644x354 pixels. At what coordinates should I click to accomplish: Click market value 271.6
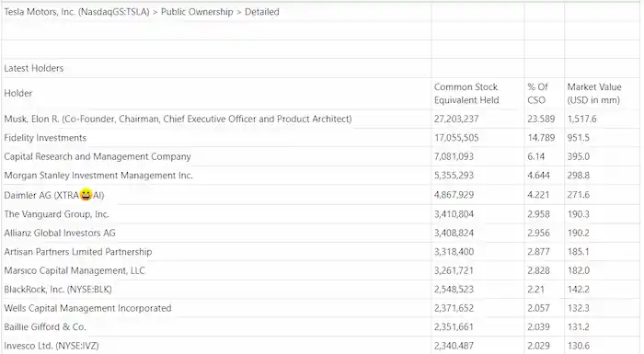[x=579, y=195]
